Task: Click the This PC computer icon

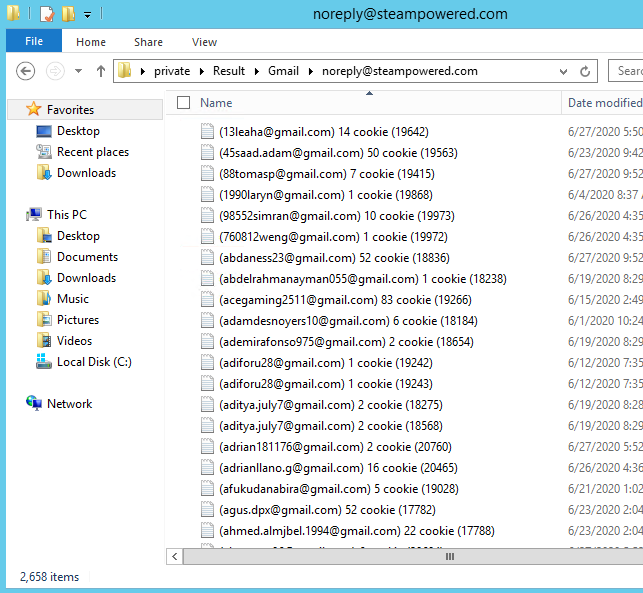Action: tap(34, 214)
